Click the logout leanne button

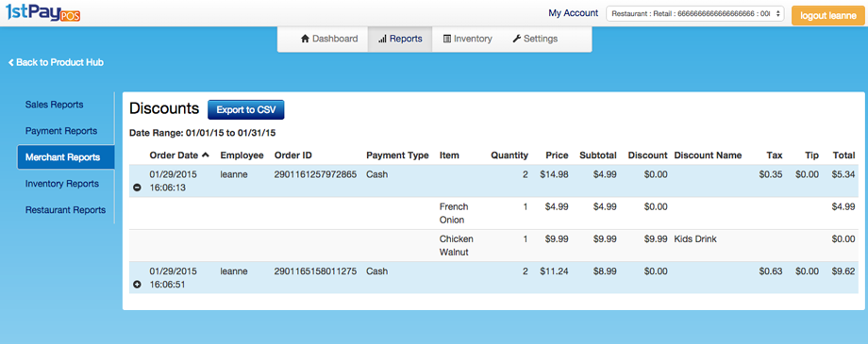[827, 15]
